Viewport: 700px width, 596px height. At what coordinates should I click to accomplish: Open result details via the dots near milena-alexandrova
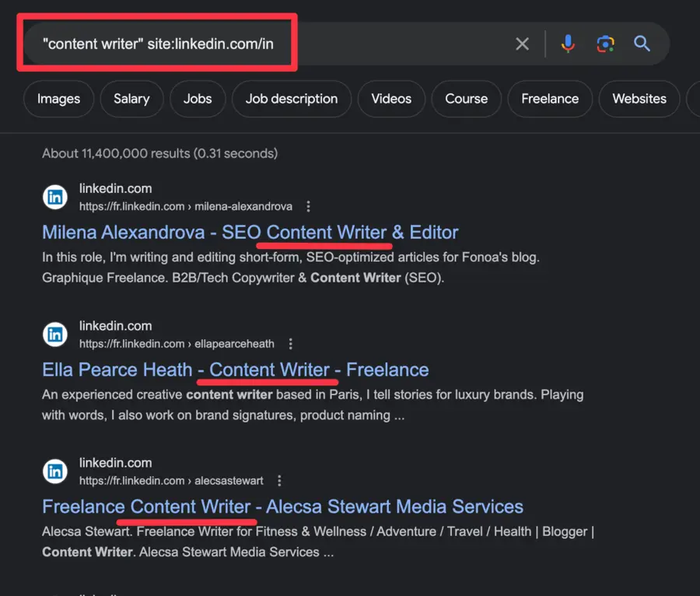308,206
